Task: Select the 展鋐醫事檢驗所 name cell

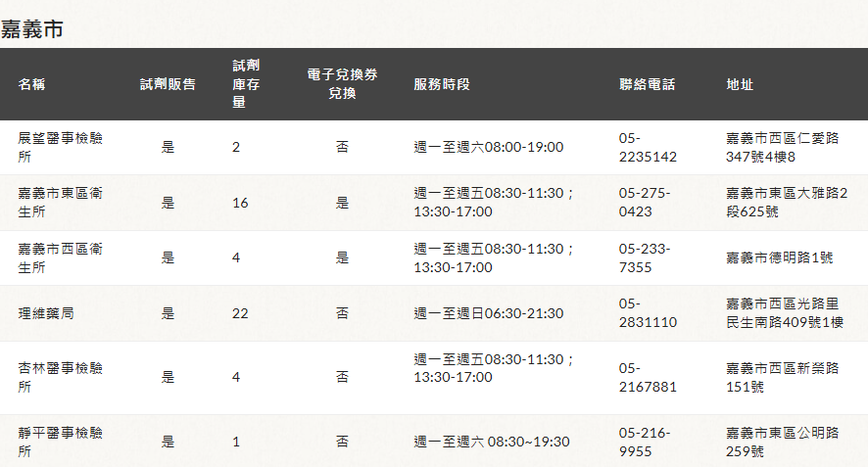Action: pos(61,147)
